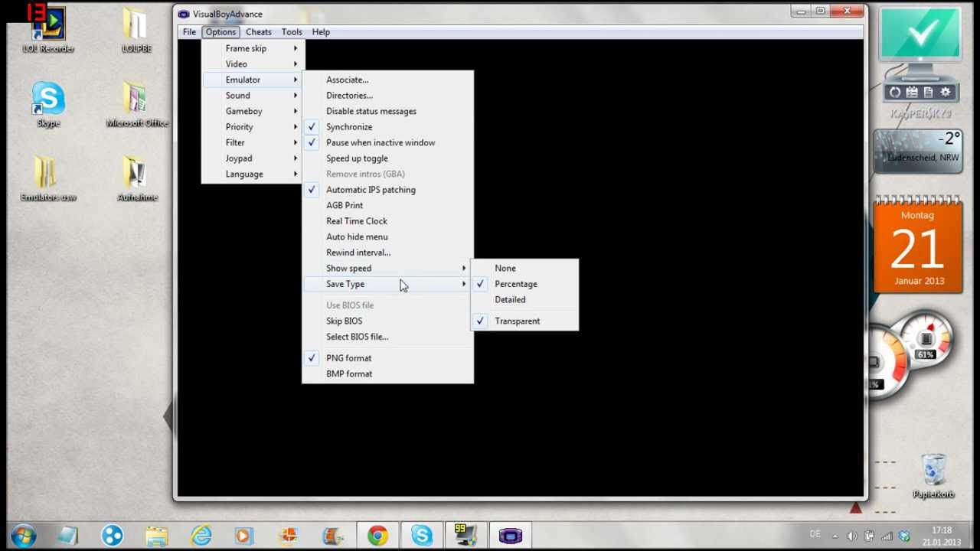Toggle Automatic IPS patching

pyautogui.click(x=387, y=190)
